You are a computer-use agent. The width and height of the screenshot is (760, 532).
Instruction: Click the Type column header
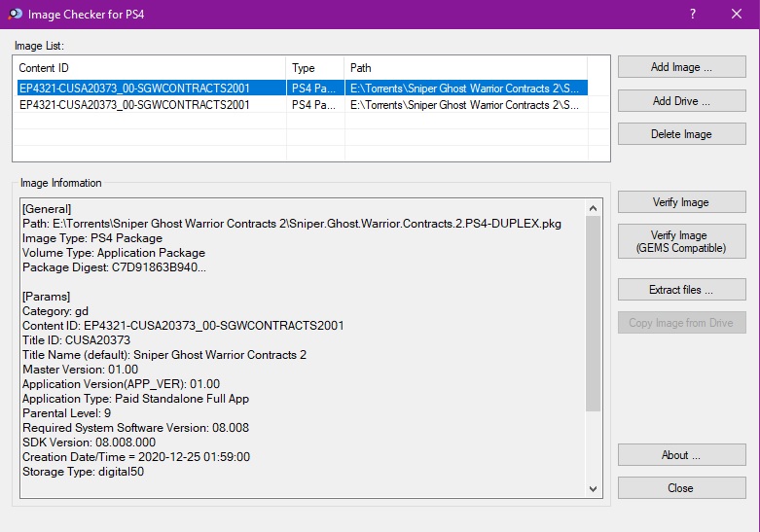315,68
